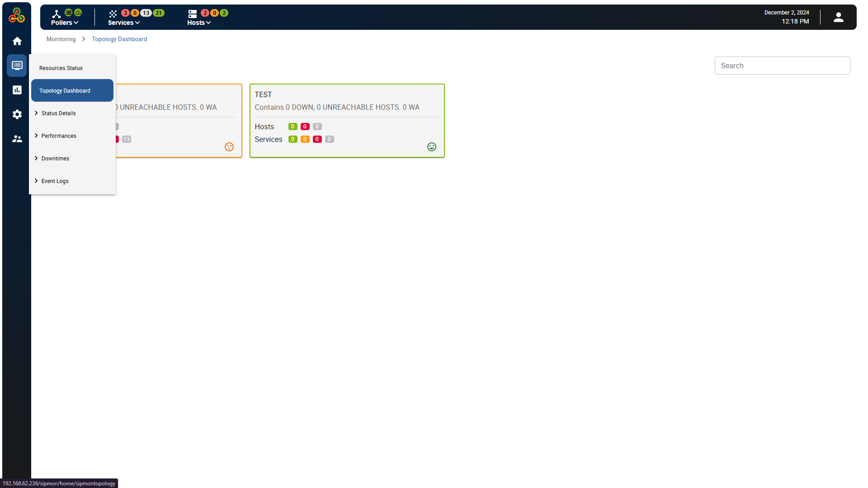Viewport: 868px width, 488px height.
Task: Click the monitoring icon in sidebar
Action: (x=17, y=66)
